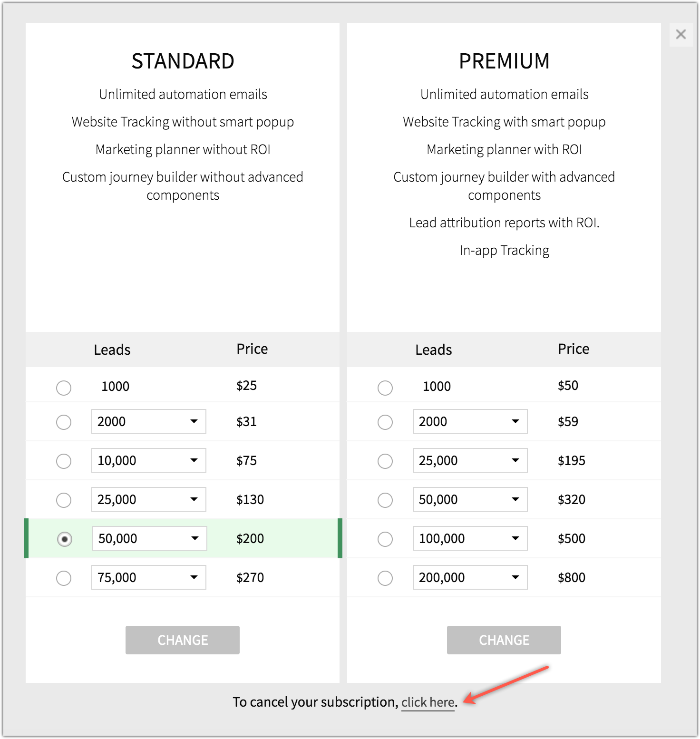
Task: Open the Premium 25,000 leads dropdown
Action: pyautogui.click(x=470, y=460)
